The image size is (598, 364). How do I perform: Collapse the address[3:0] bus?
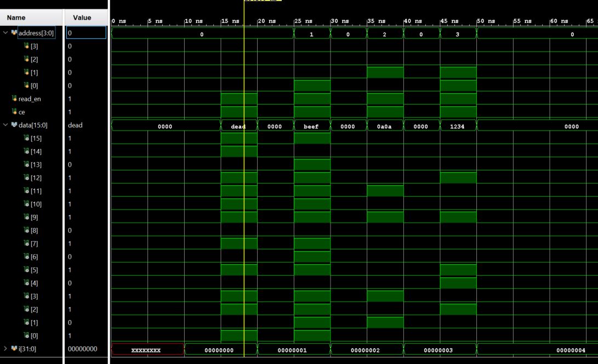[5, 33]
